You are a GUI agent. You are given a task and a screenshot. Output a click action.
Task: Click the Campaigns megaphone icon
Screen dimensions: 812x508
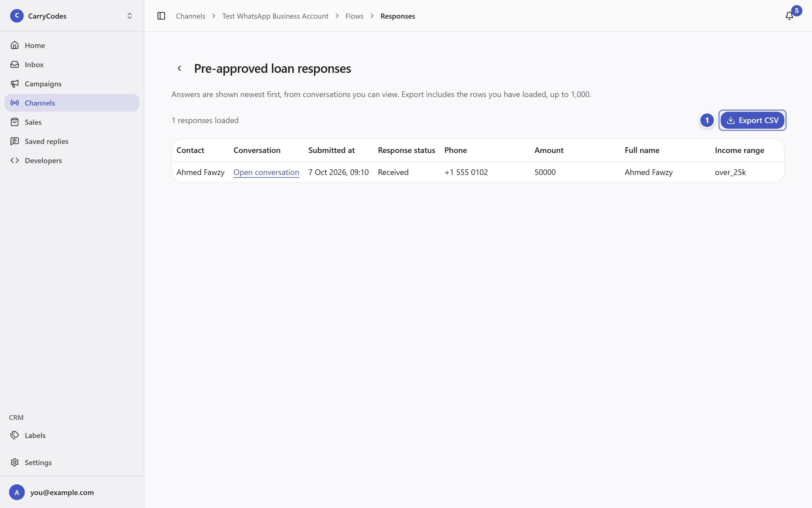tap(14, 83)
